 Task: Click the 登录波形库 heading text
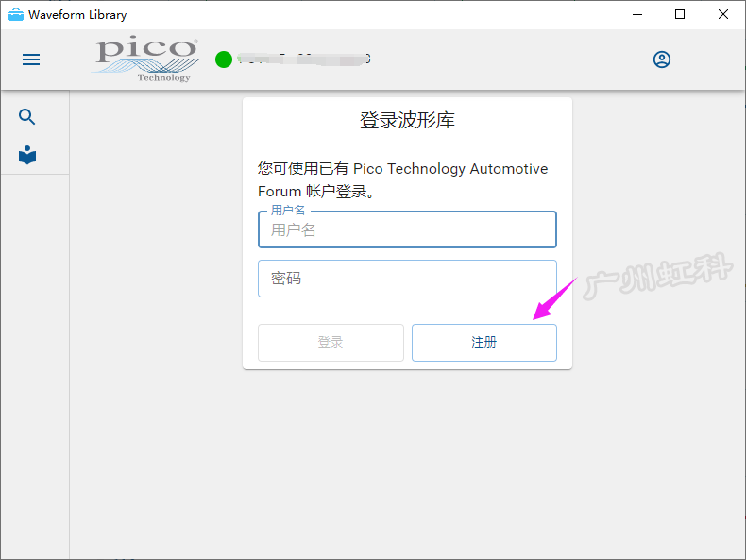407,120
